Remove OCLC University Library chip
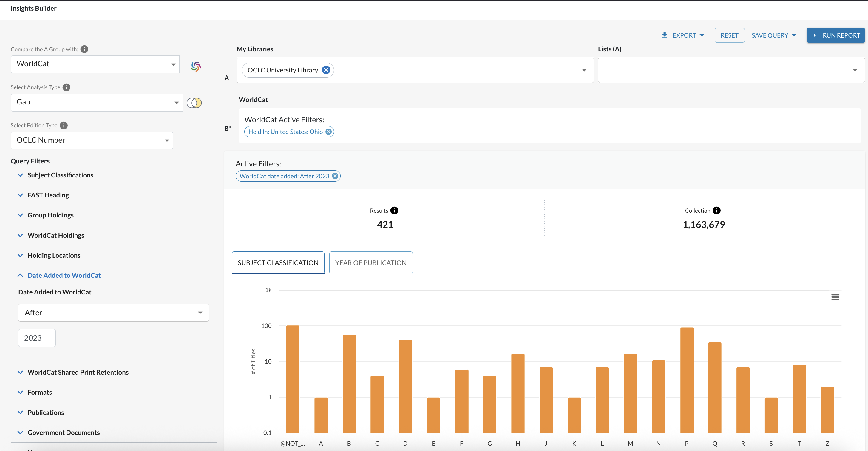The image size is (868, 451). tap(326, 70)
